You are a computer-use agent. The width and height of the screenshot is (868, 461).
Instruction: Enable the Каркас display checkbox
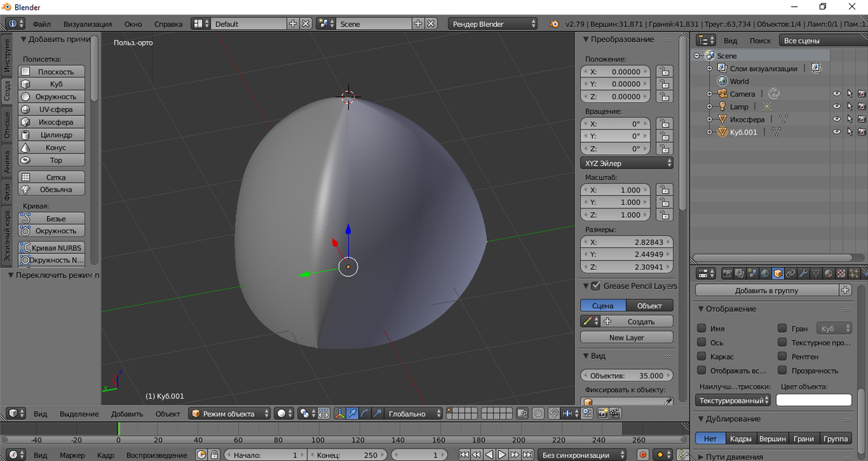tap(702, 356)
